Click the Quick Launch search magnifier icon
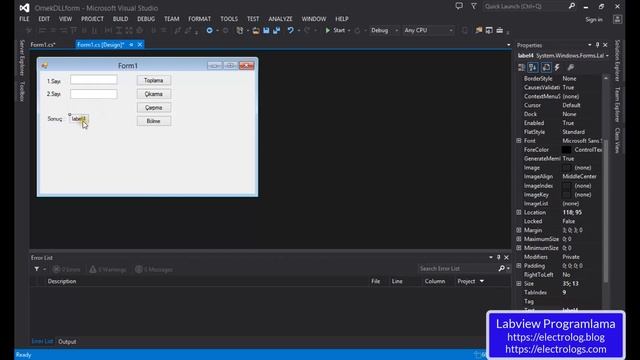 [571, 6]
